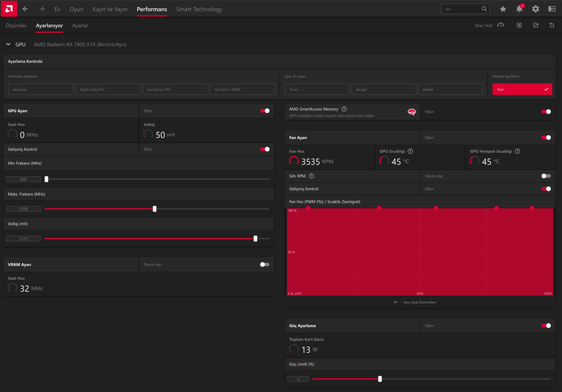Open Sıfır RPM help icon
562x392 pixels.
pos(311,176)
